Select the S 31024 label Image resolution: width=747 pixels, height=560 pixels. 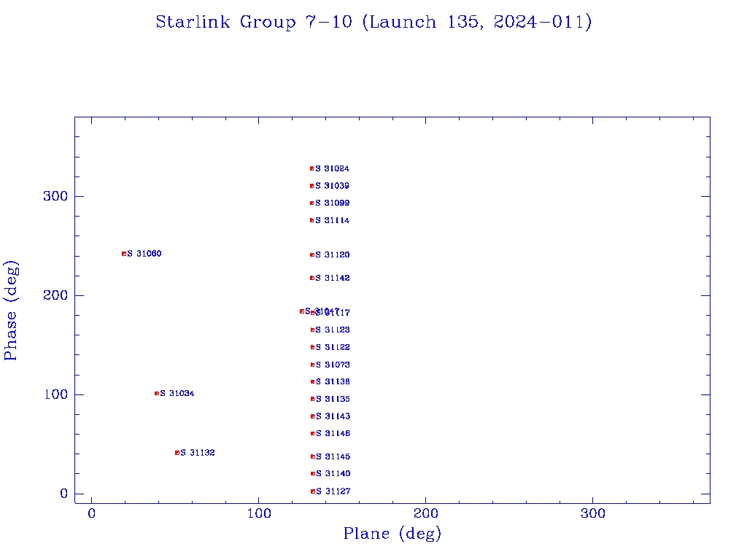click(x=332, y=168)
